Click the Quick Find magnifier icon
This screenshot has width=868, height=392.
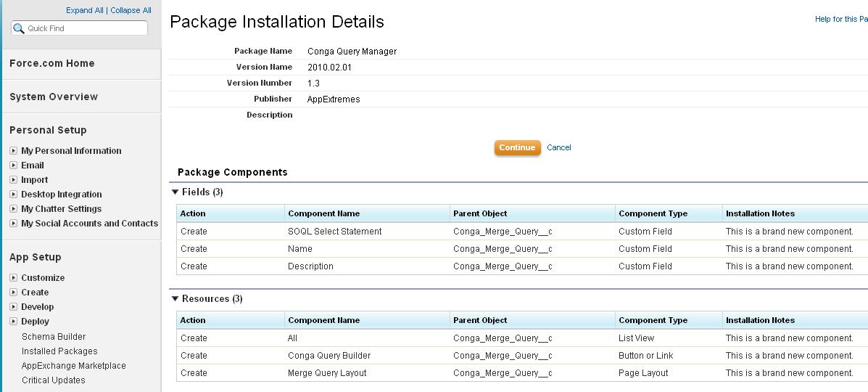coord(19,28)
